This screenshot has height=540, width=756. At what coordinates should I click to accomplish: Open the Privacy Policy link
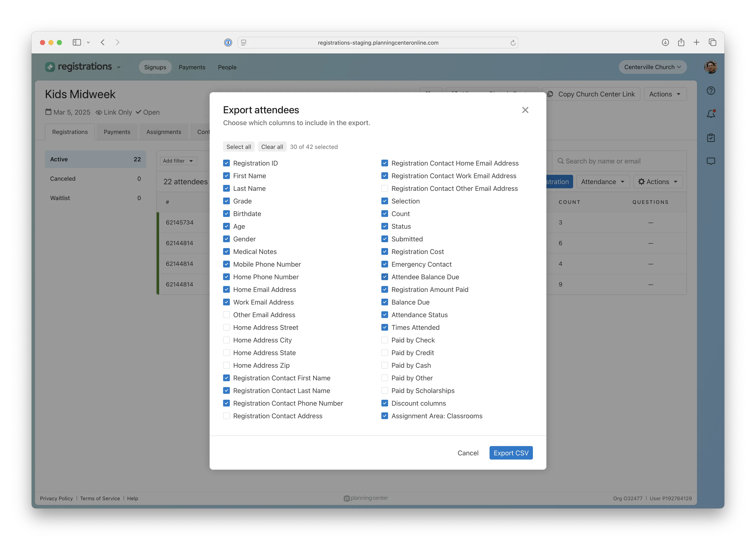pos(56,498)
